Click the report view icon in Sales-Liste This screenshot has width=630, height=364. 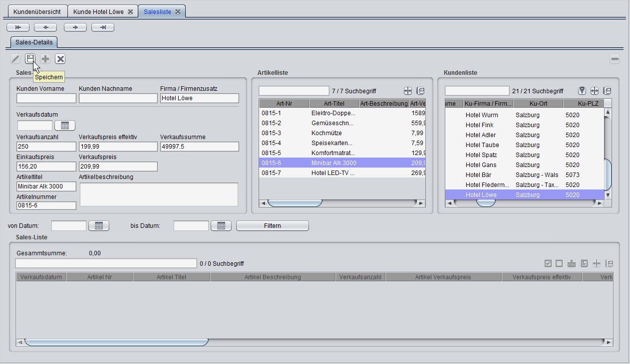[584, 263]
